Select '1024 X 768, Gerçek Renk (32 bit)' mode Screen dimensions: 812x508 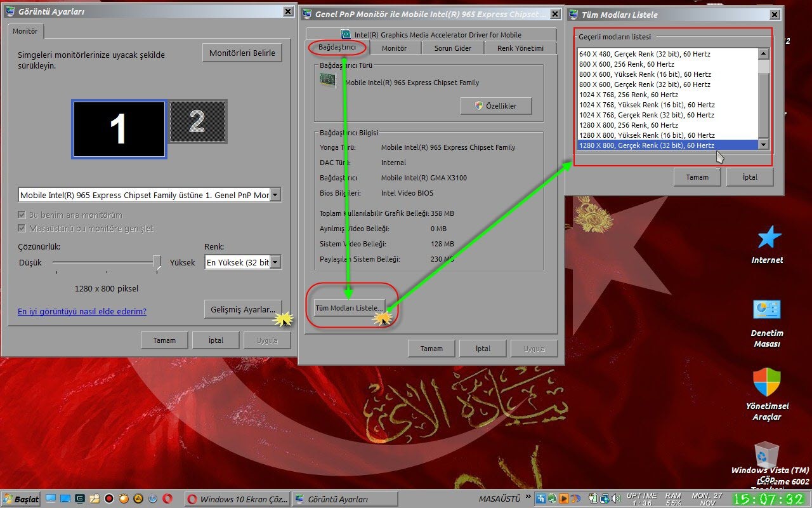click(x=668, y=115)
